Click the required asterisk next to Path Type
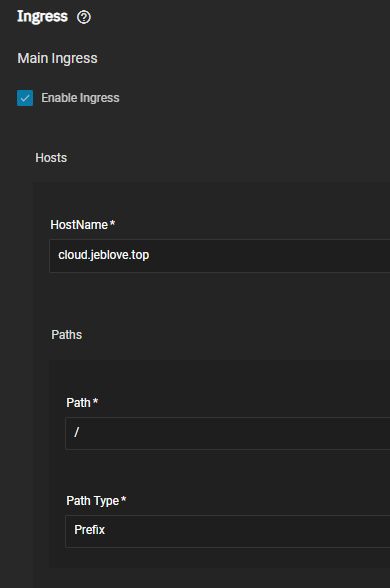390x588 pixels. (x=123, y=500)
